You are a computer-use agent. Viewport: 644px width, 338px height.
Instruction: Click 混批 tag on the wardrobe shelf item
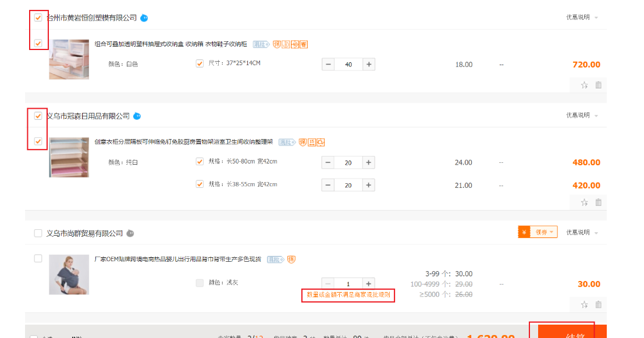click(x=287, y=143)
